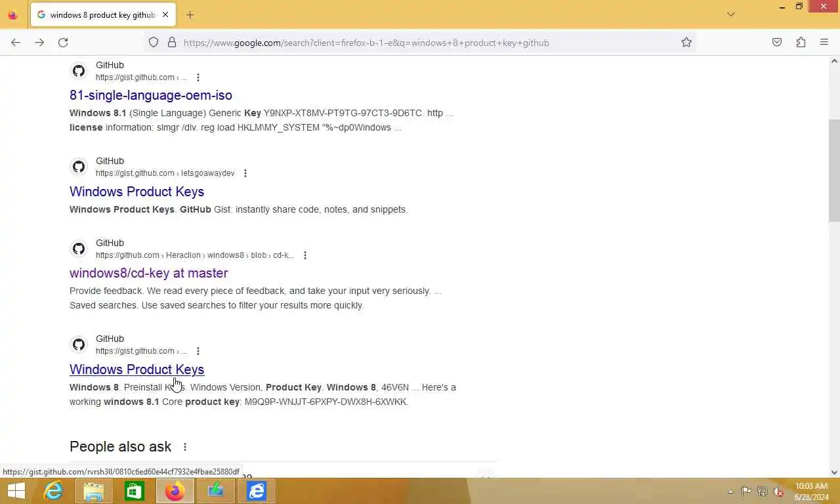The height and width of the screenshot is (504, 840).
Task: Go back to the previous page
Action: tap(16, 43)
